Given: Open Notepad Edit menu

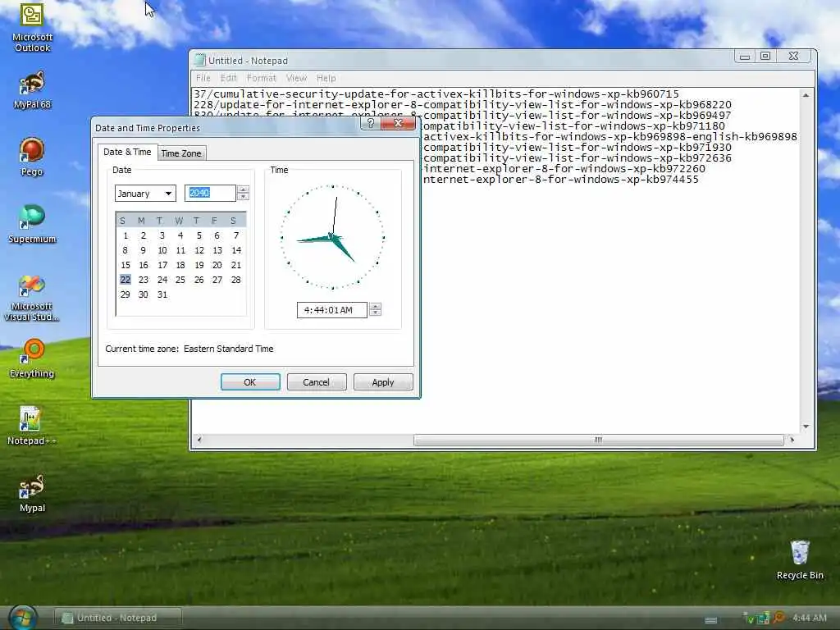Looking at the screenshot, I should tap(228, 78).
